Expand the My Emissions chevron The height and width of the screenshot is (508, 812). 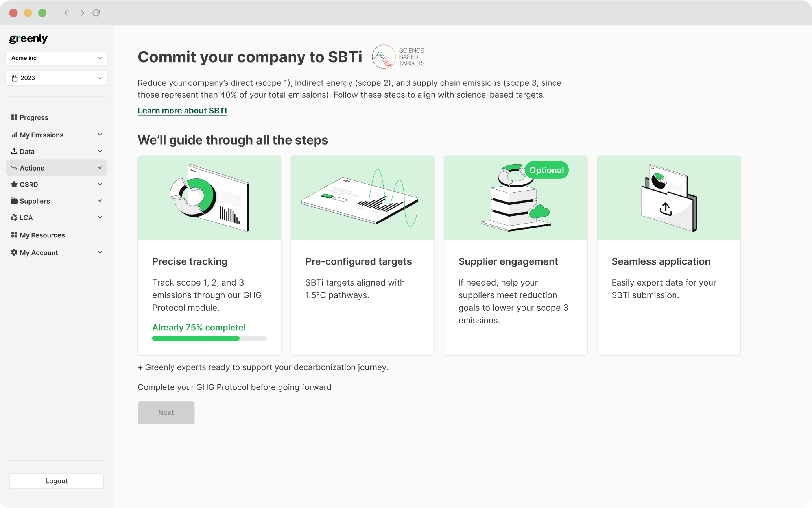pyautogui.click(x=100, y=135)
